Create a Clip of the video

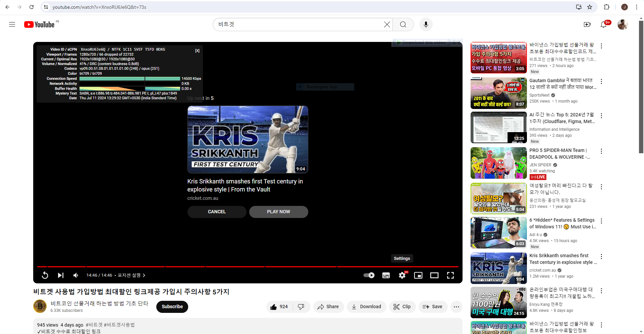402,307
